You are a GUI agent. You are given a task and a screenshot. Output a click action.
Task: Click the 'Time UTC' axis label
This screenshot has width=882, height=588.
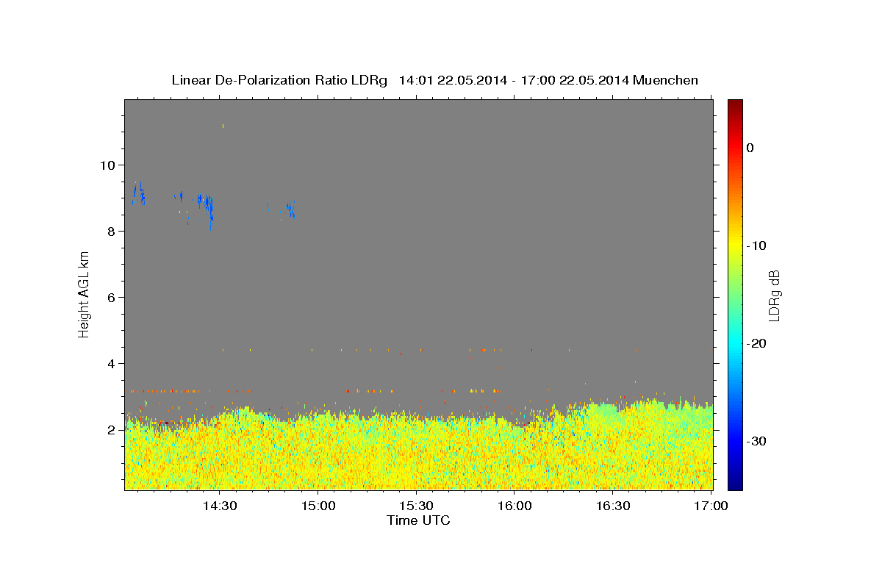tap(418, 520)
